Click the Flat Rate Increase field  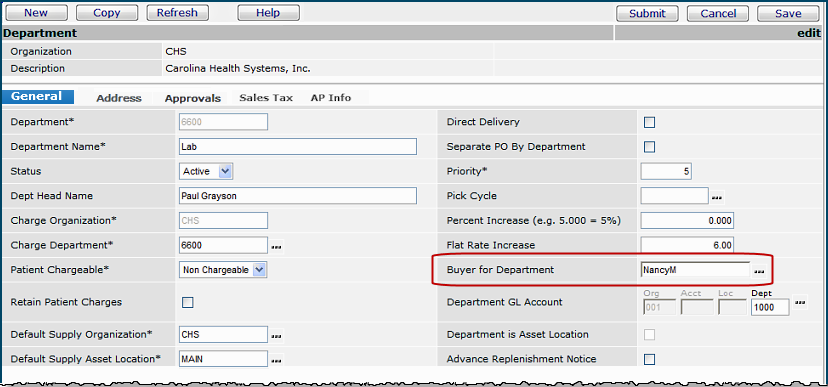click(687, 246)
